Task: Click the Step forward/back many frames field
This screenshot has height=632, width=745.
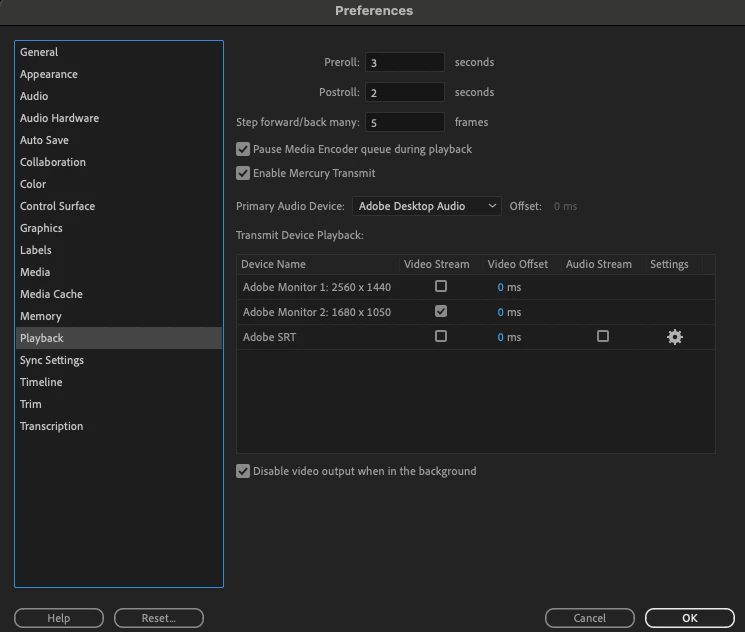Action: pos(405,122)
